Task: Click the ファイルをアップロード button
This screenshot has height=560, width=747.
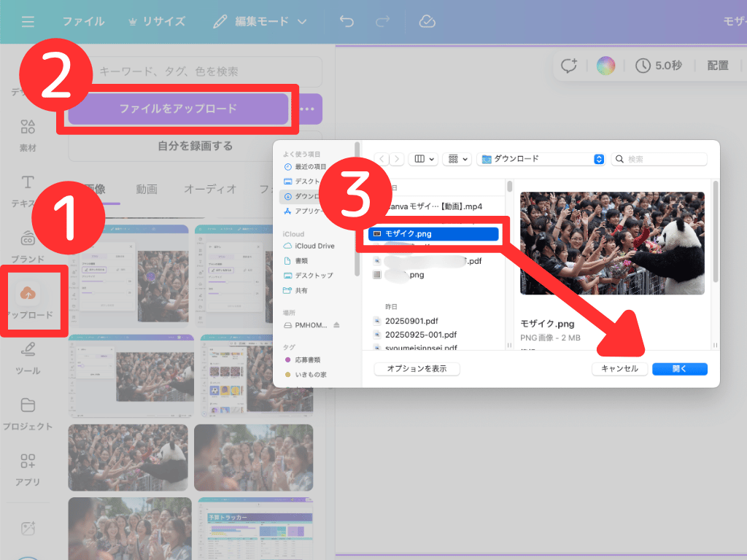Action: tap(178, 109)
